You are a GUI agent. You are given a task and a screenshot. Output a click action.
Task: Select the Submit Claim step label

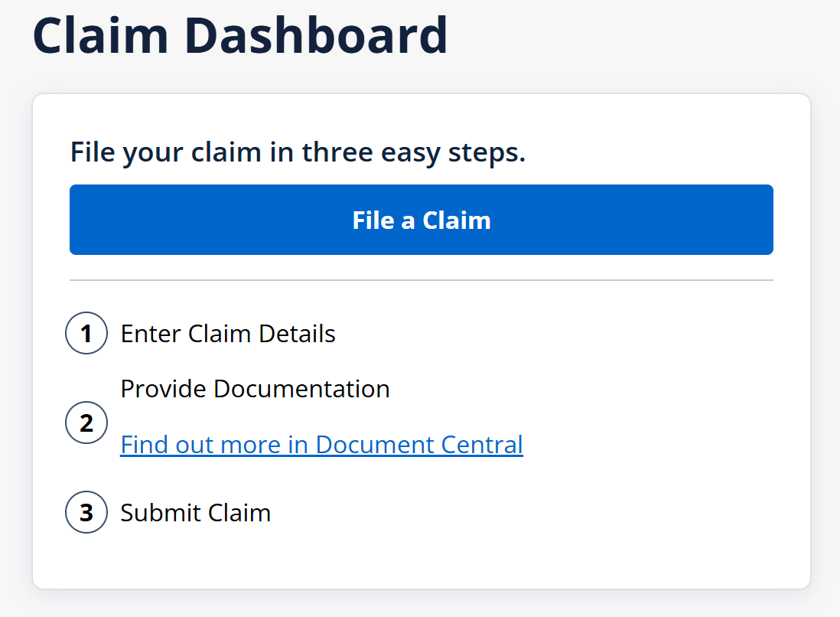point(196,512)
